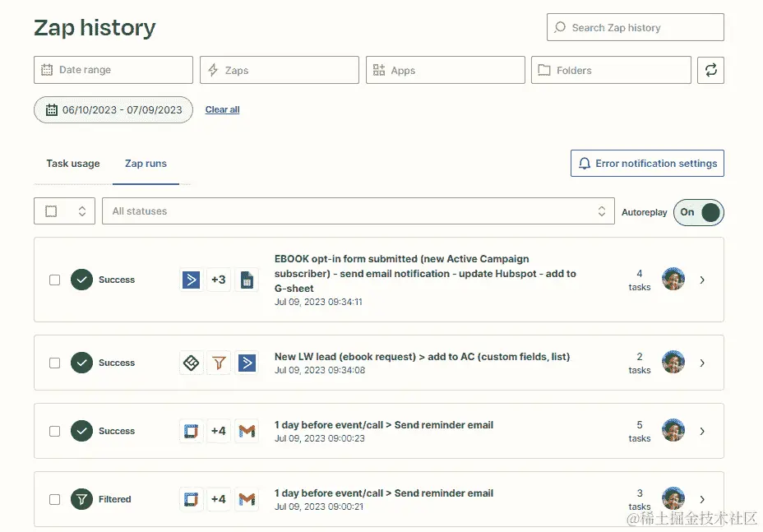Click the Gmail icon in Filtered row
This screenshot has height=532, width=763.
247,499
